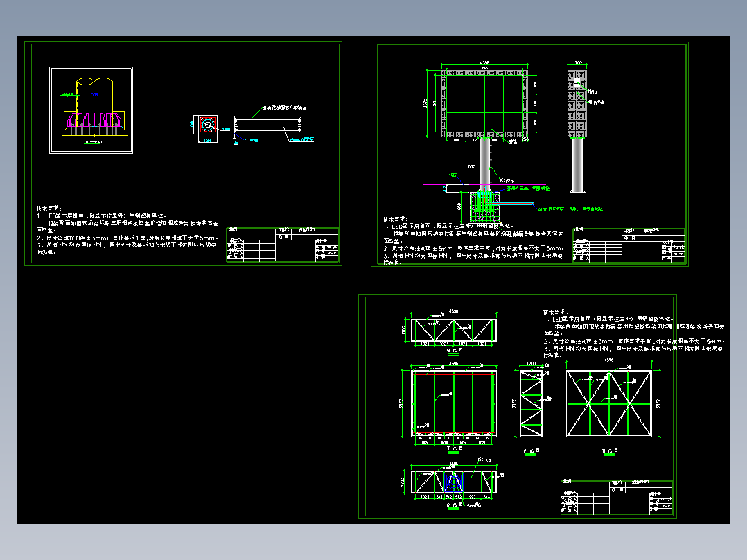Click the LED screen front elevation grid
The height and width of the screenshot is (560, 747).
tap(484, 103)
